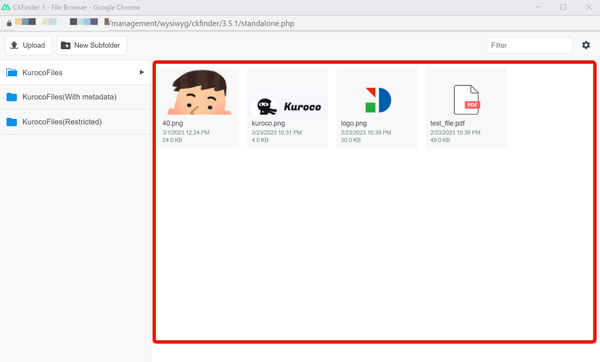Click folder icon beside KurocoFiles(Restricted)
The width and height of the screenshot is (600, 362).
click(12, 122)
